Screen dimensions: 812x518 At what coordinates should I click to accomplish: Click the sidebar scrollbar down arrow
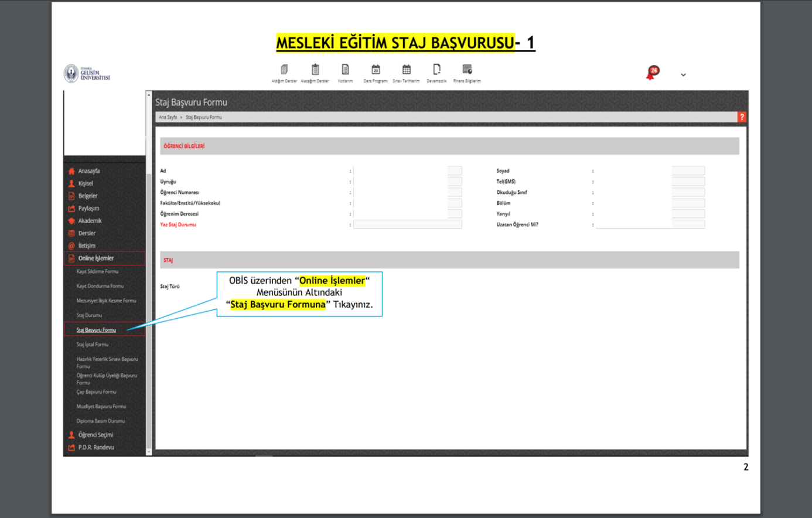pos(149,452)
